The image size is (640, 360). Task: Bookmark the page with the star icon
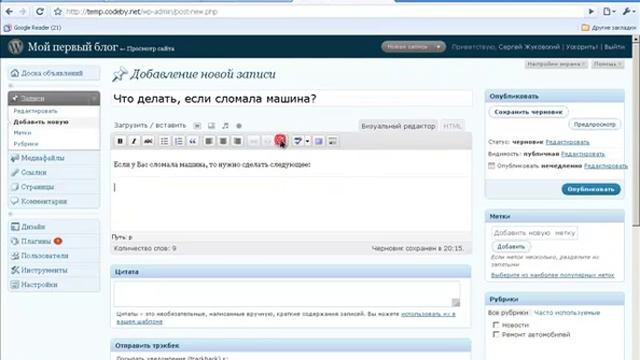click(58, 11)
